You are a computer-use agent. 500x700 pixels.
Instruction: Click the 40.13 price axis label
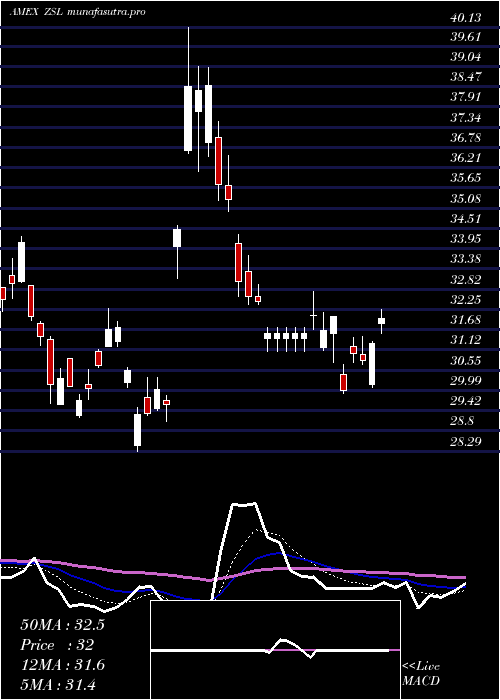tap(466, 17)
